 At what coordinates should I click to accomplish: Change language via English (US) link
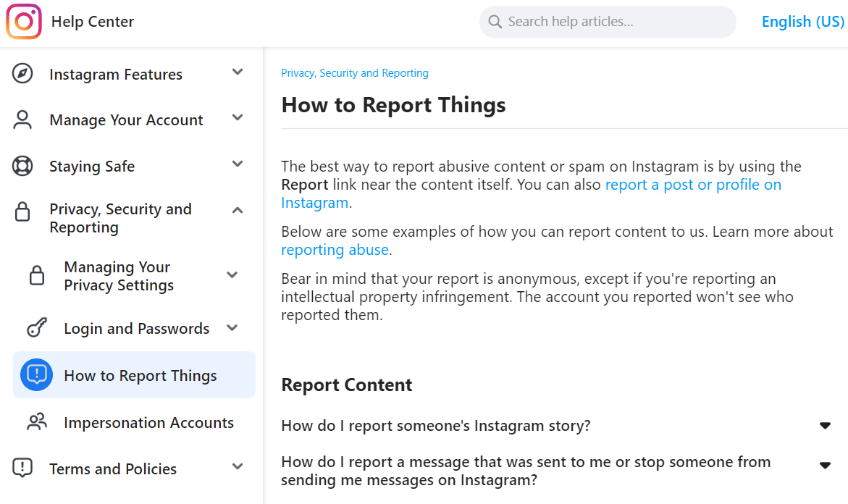pos(803,22)
